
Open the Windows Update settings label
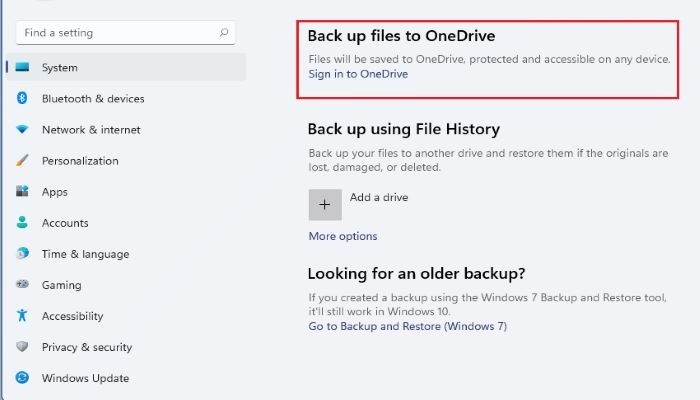pos(85,378)
